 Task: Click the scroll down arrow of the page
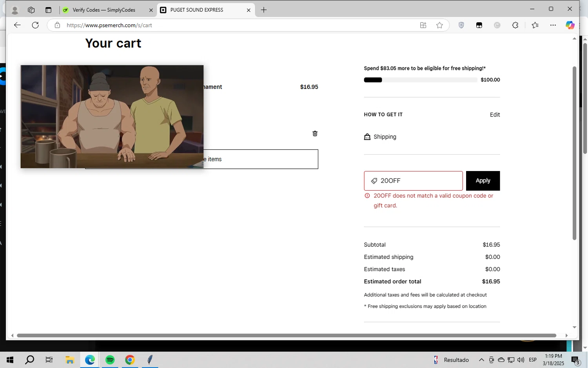coord(574,327)
